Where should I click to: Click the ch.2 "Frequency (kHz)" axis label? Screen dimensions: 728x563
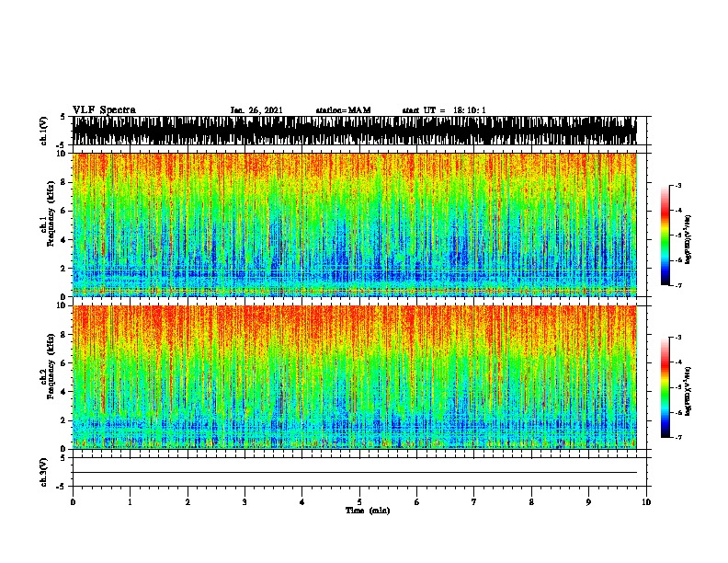51,366
